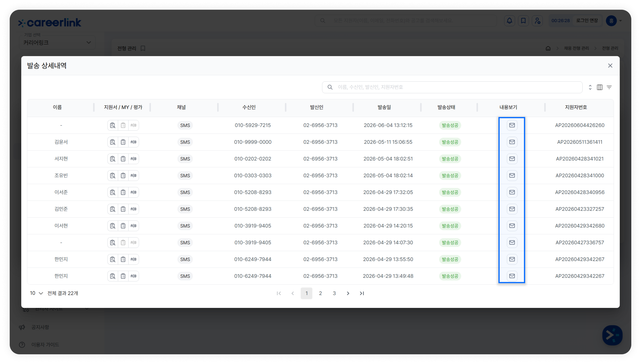Go to page 3 of results
This screenshot has width=641, height=364.
[334, 293]
